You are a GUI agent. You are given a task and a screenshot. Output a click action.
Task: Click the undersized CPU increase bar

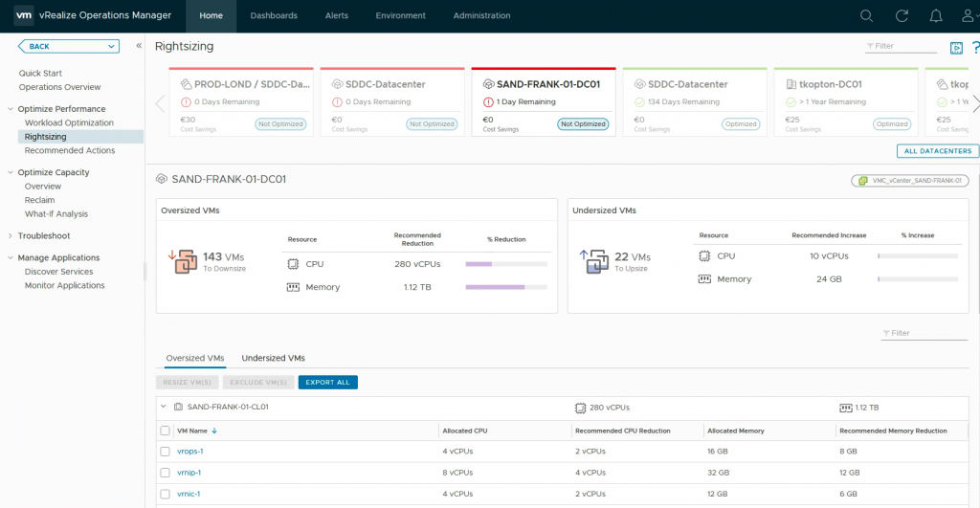[x=918, y=256]
